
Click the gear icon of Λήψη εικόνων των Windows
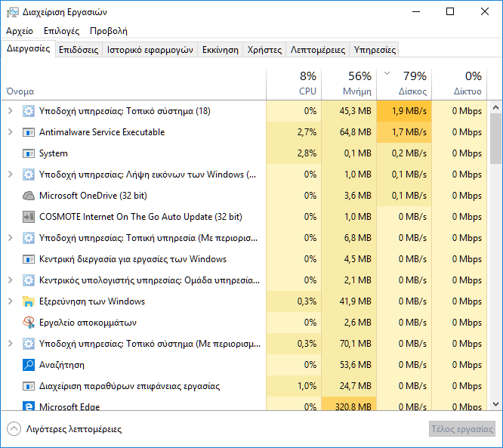29,175
